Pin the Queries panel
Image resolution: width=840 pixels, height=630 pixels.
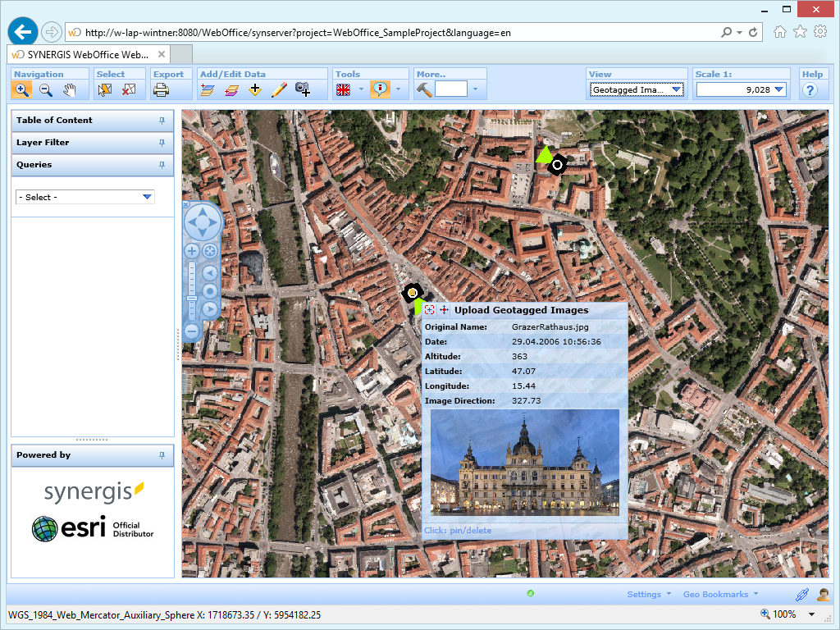(x=162, y=165)
